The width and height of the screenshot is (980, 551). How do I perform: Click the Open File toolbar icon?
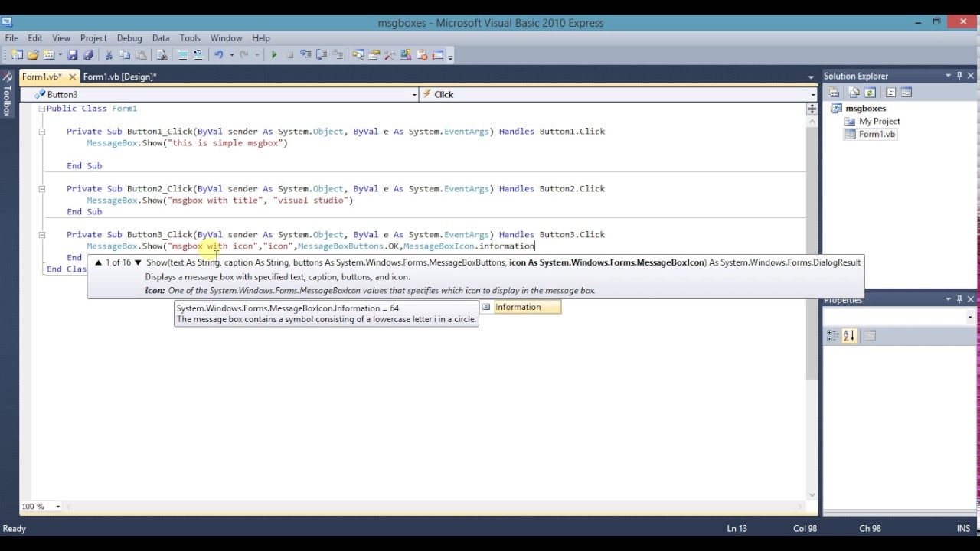pyautogui.click(x=33, y=55)
